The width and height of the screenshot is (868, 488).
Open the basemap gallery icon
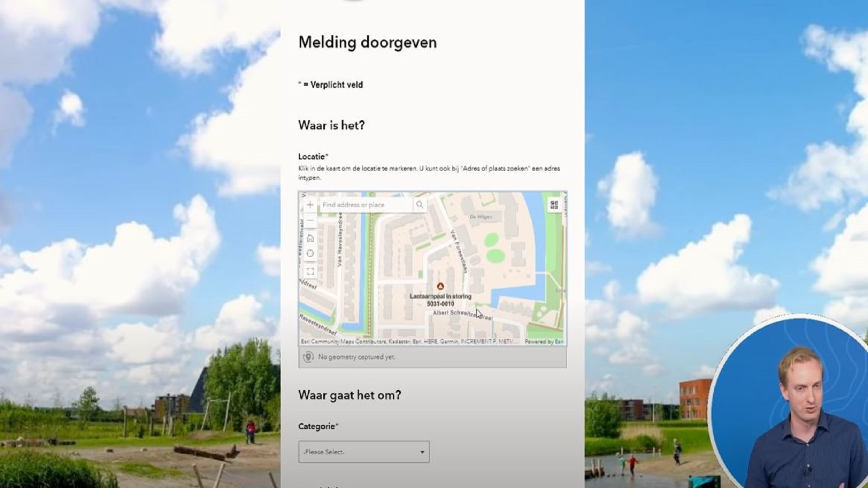554,205
